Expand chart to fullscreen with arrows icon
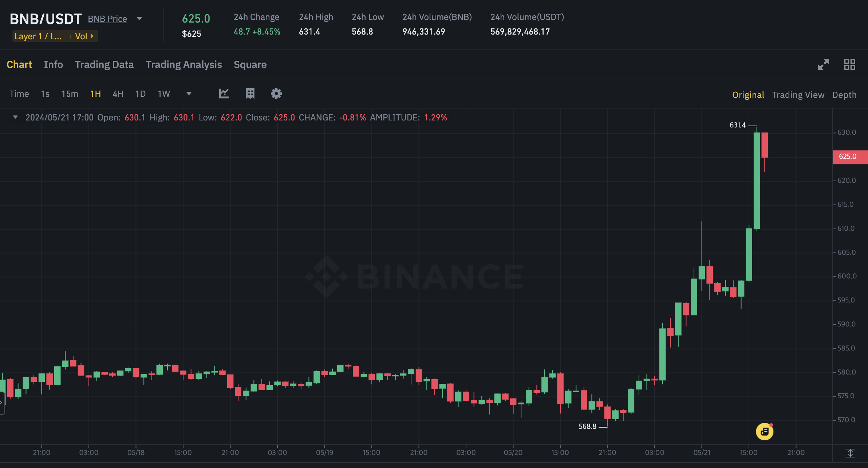The width and height of the screenshot is (868, 468). pyautogui.click(x=823, y=65)
